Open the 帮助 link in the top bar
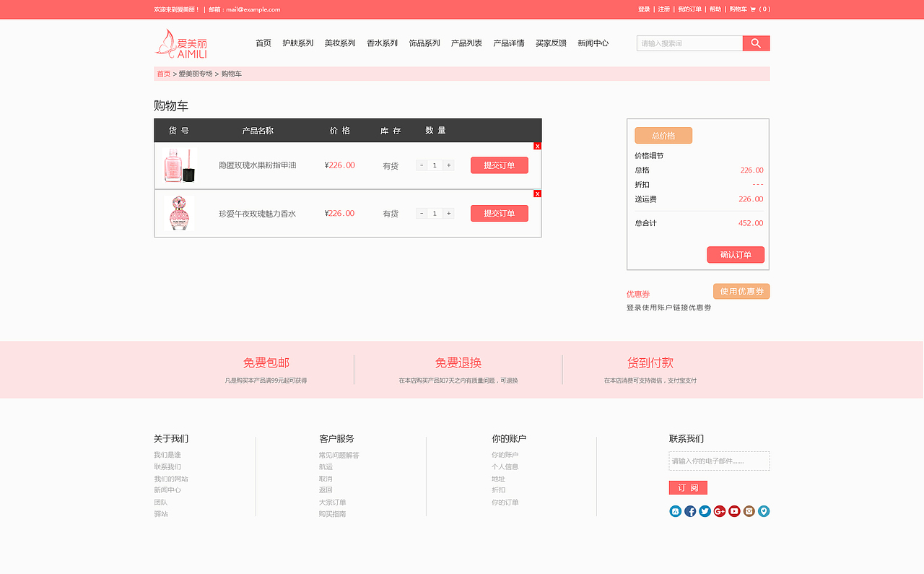This screenshot has width=924, height=574. pos(715,9)
